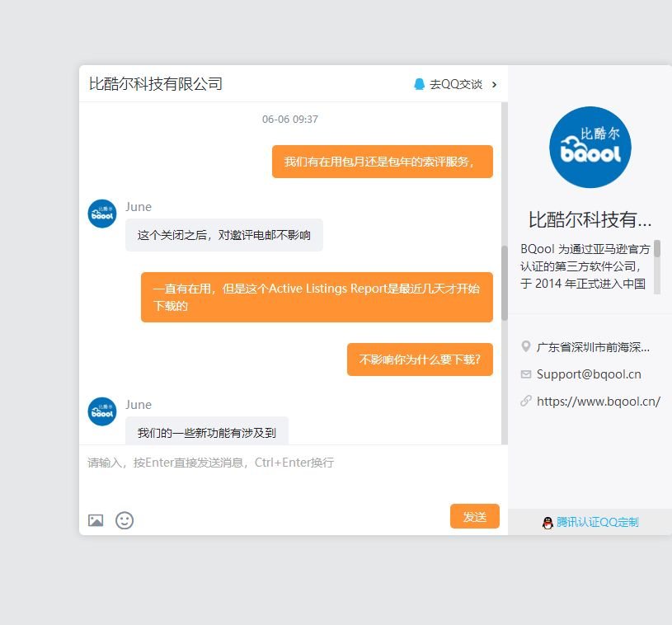The width and height of the screenshot is (672, 625).
Task: Open the emoji picker smiley icon
Action: coord(125,520)
